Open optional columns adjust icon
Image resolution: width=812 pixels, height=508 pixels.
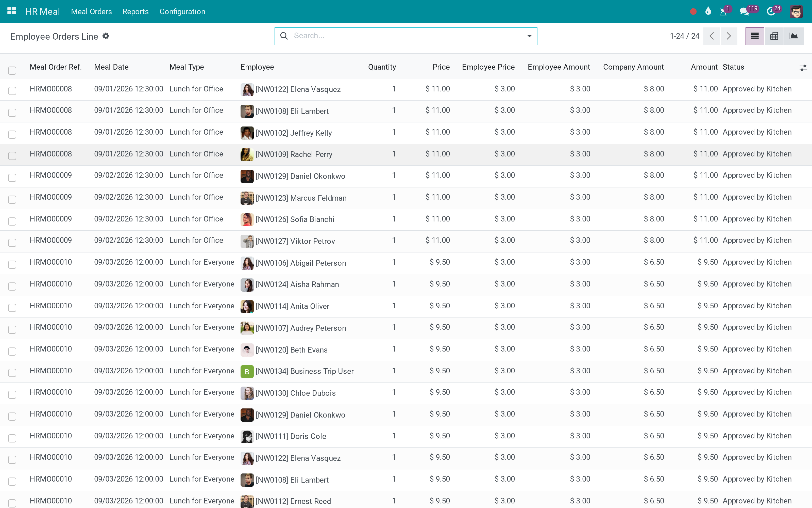(803, 68)
